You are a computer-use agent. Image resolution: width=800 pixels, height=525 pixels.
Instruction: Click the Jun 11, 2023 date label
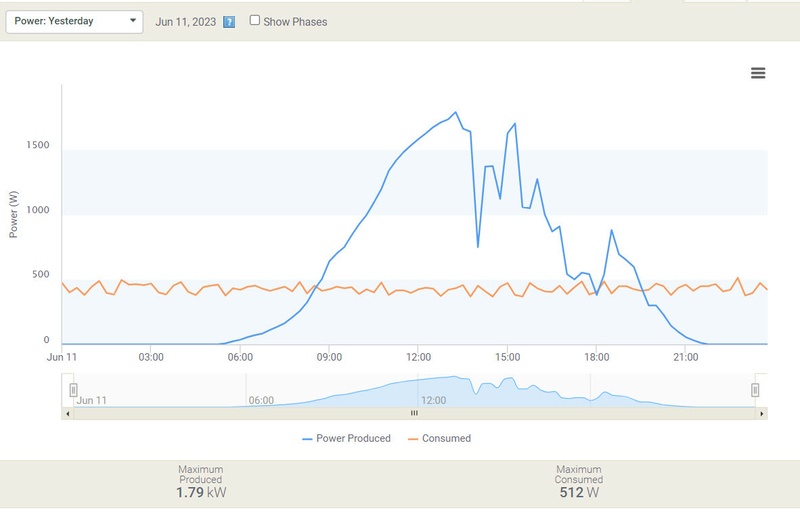pos(186,22)
